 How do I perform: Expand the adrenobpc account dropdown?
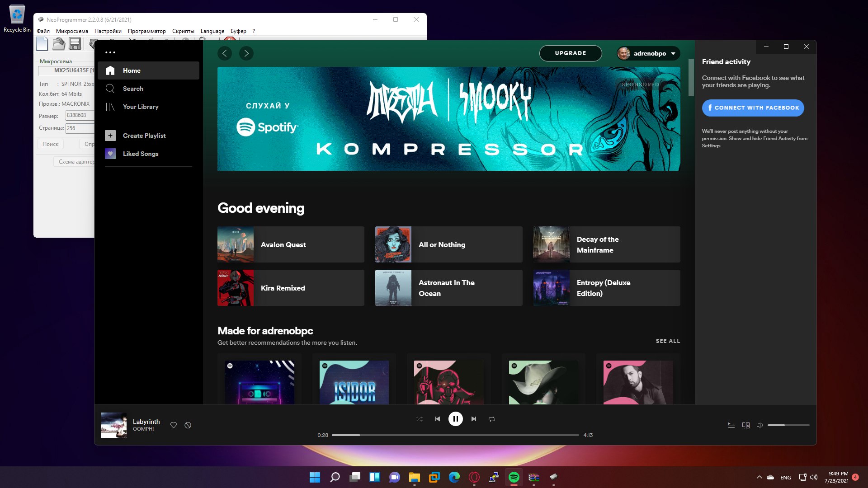pos(648,53)
